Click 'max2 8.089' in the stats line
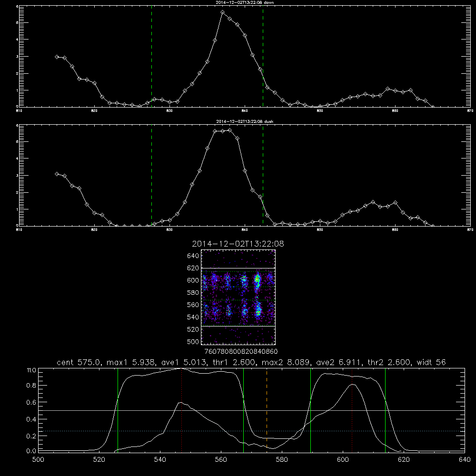The width and height of the screenshot is (476, 476). tap(286, 362)
